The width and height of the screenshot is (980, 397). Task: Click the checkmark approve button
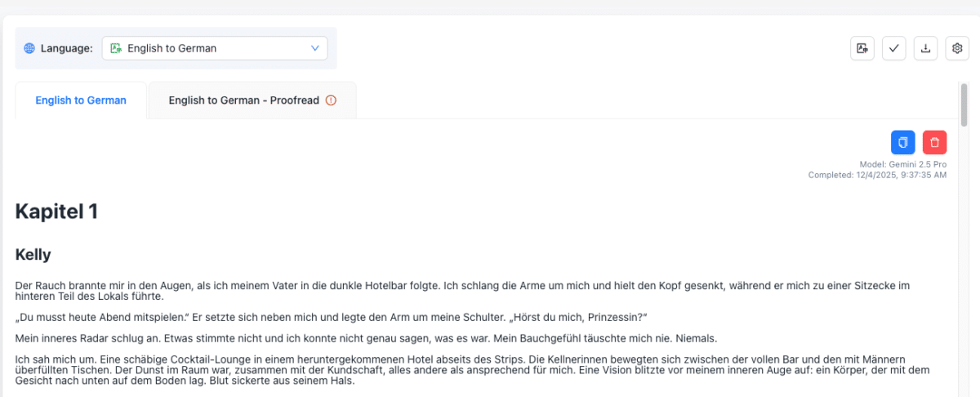(893, 48)
